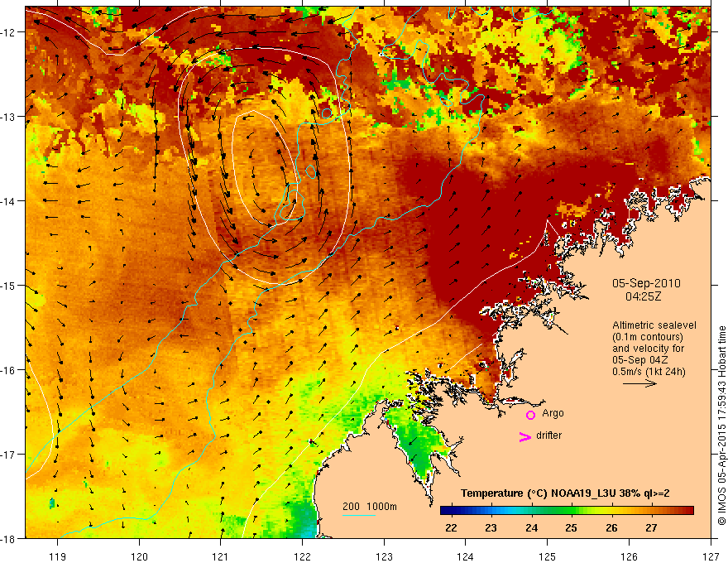The height and width of the screenshot is (563, 728).
Task: Click the colorbar tick label '27'
Action: click(652, 528)
